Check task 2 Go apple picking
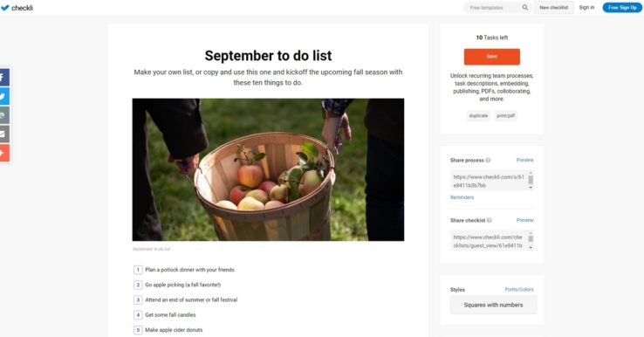Image resolution: width=644 pixels, height=337 pixels. (x=138, y=285)
